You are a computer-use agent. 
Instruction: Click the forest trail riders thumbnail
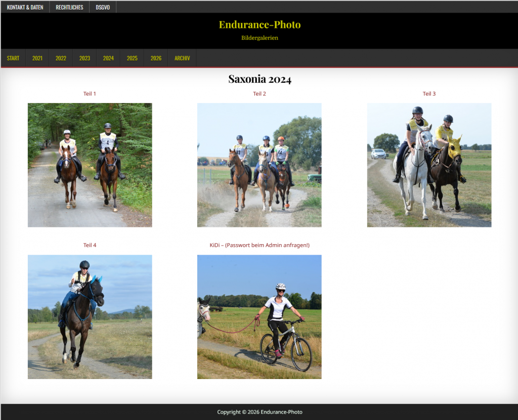tap(90, 165)
